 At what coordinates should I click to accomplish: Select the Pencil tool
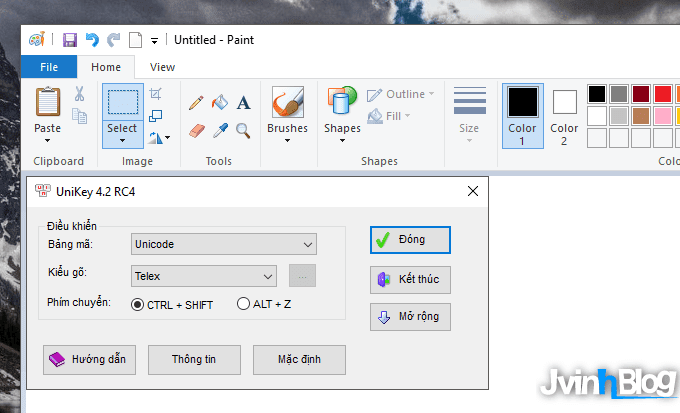196,102
